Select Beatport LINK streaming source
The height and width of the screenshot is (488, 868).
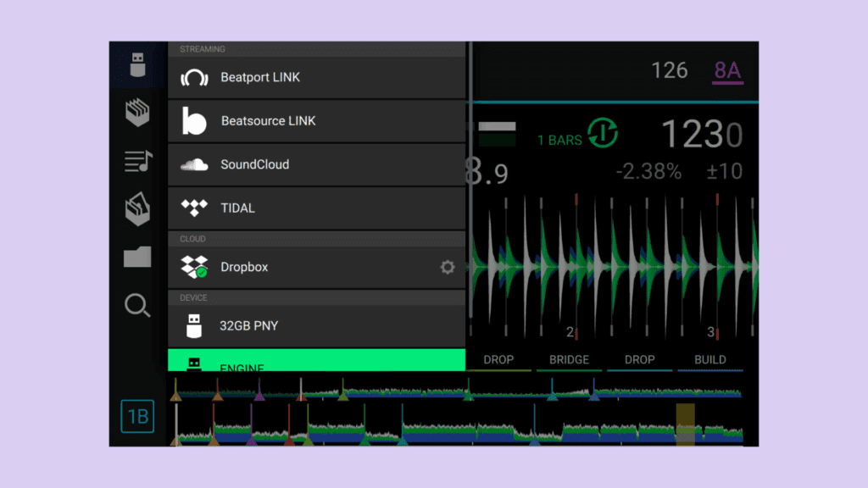pyautogui.click(x=317, y=77)
